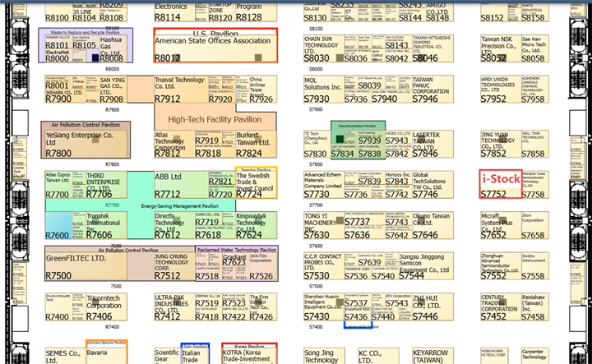The image size is (592, 364).
Task: Select TAIWAN FANUC CORPORATION booth S7946
Action: coord(429,89)
